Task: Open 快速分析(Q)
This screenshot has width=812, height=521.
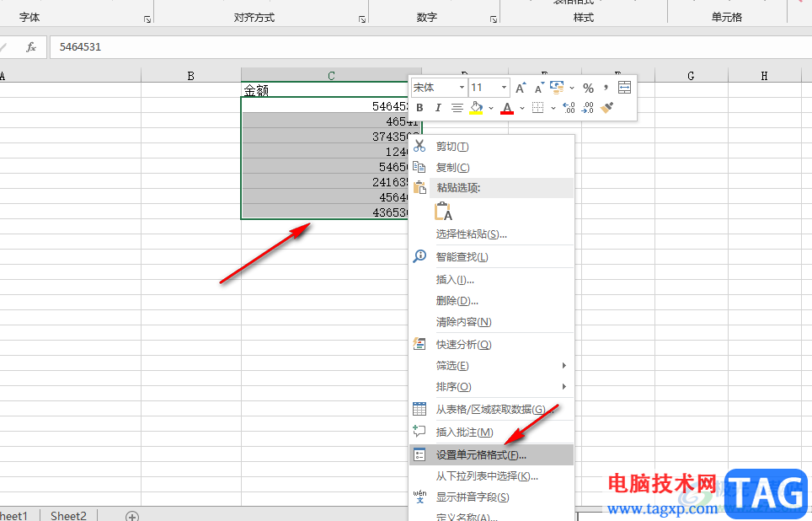Action: pos(491,345)
